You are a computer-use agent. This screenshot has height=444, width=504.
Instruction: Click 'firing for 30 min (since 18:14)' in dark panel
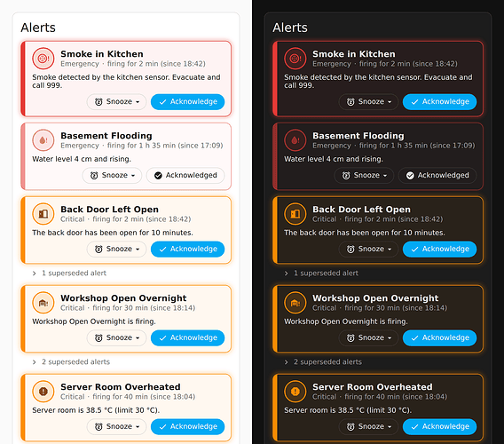pos(396,308)
